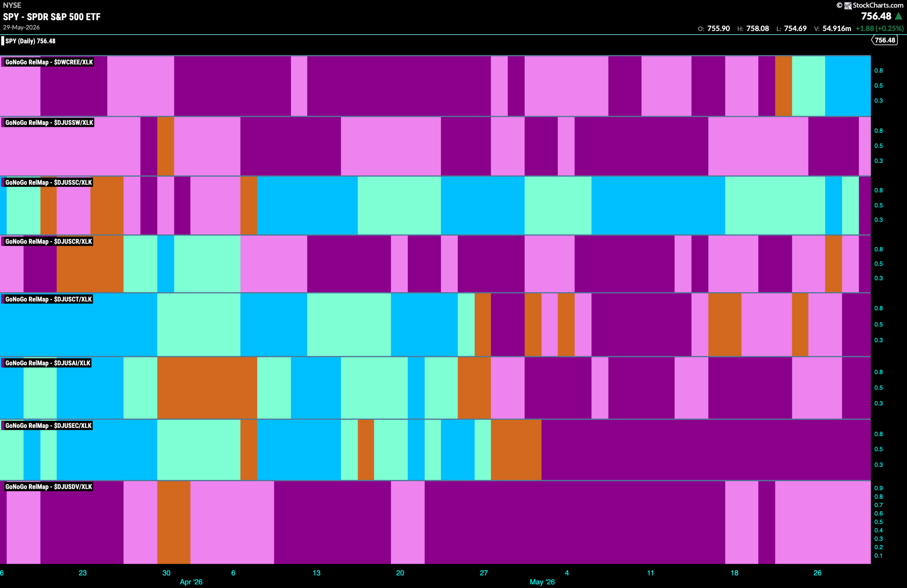The width and height of the screenshot is (907, 588).
Task: Click the 0.8 scale value in the $DJUSCR/XLK panel
Action: [x=878, y=249]
